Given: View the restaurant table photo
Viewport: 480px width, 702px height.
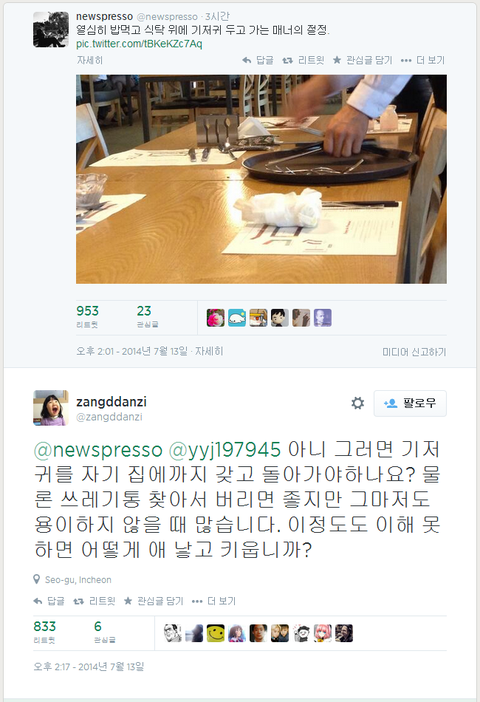Looking at the screenshot, I should 261,179.
